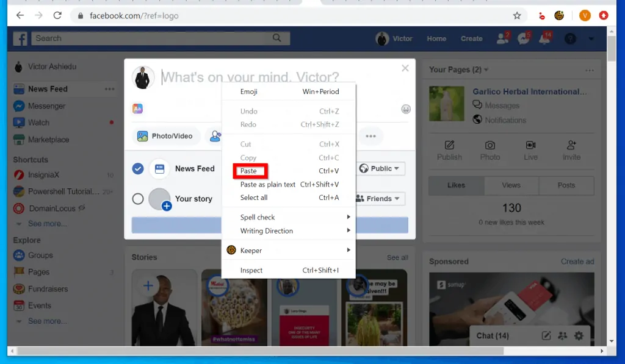Choose Inspect from the context menu

(x=289, y=270)
